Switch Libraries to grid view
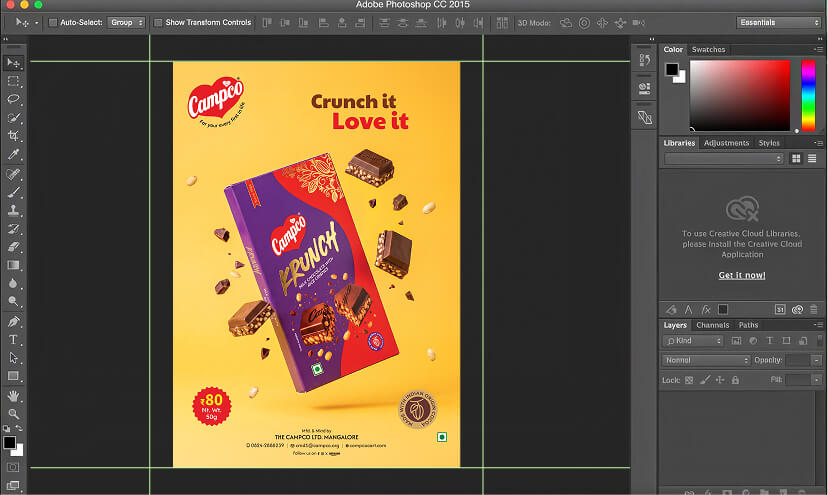The image size is (828, 495). point(796,158)
